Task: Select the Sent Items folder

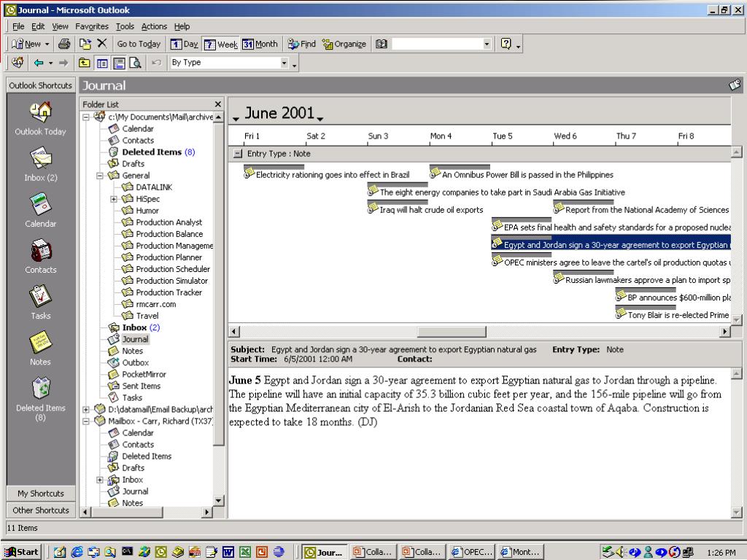Action: click(141, 386)
